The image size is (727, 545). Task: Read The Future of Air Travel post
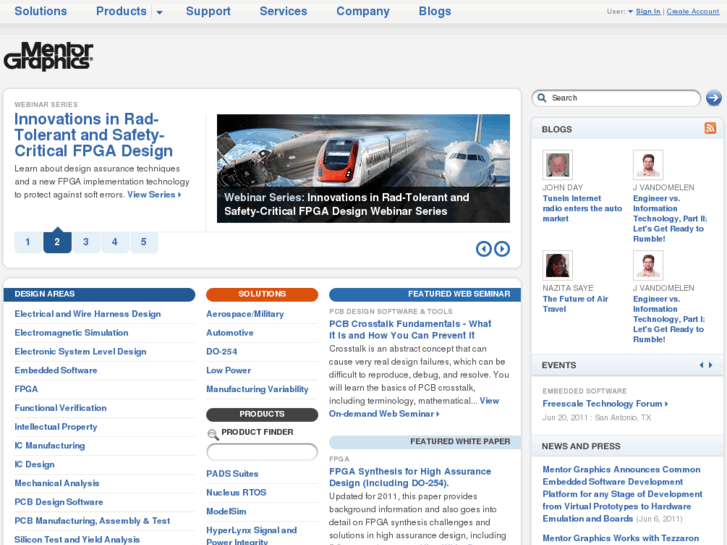(x=575, y=304)
